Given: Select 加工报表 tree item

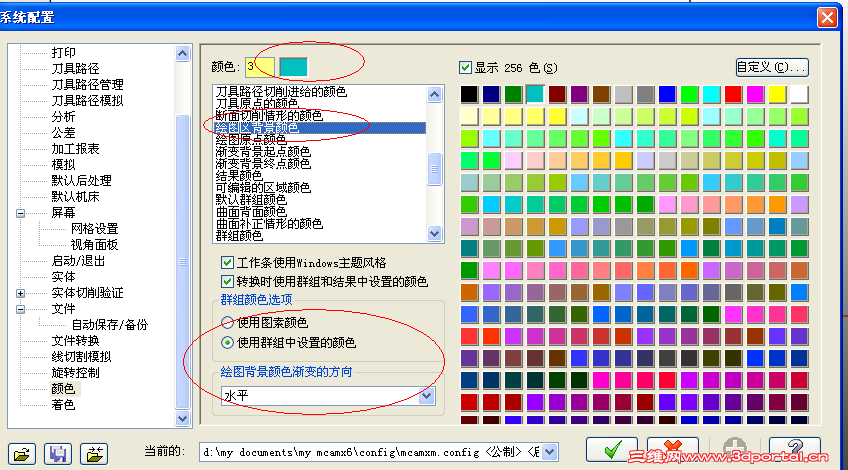Looking at the screenshot, I should (x=75, y=149).
